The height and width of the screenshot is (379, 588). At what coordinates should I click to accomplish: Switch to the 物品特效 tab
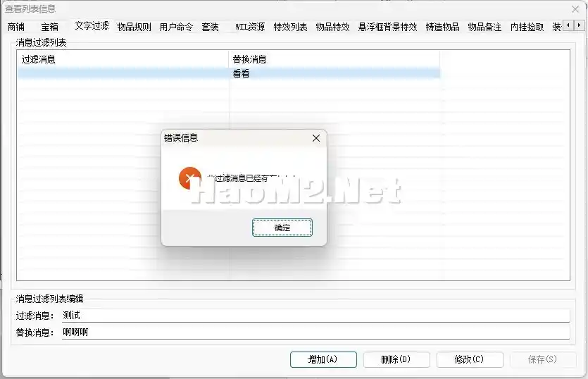[332, 27]
